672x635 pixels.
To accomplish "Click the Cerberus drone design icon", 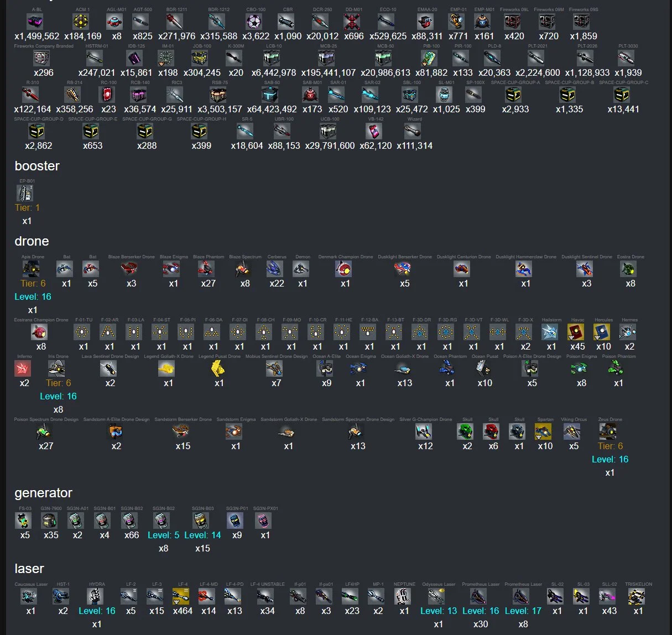I will (275, 268).
